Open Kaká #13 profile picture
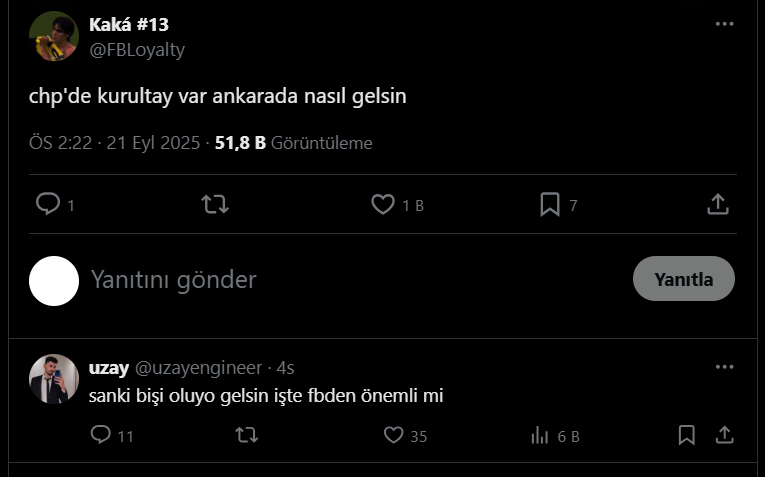 click(x=54, y=36)
